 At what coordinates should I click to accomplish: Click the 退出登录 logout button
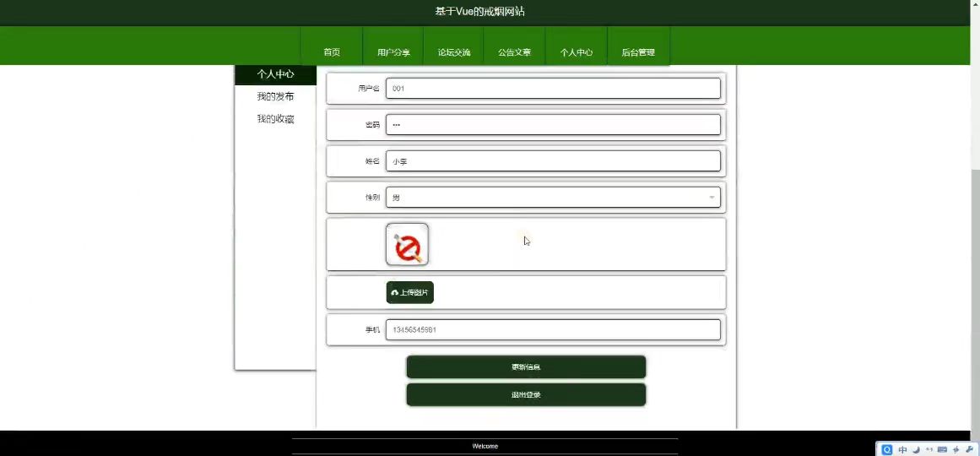[526, 394]
